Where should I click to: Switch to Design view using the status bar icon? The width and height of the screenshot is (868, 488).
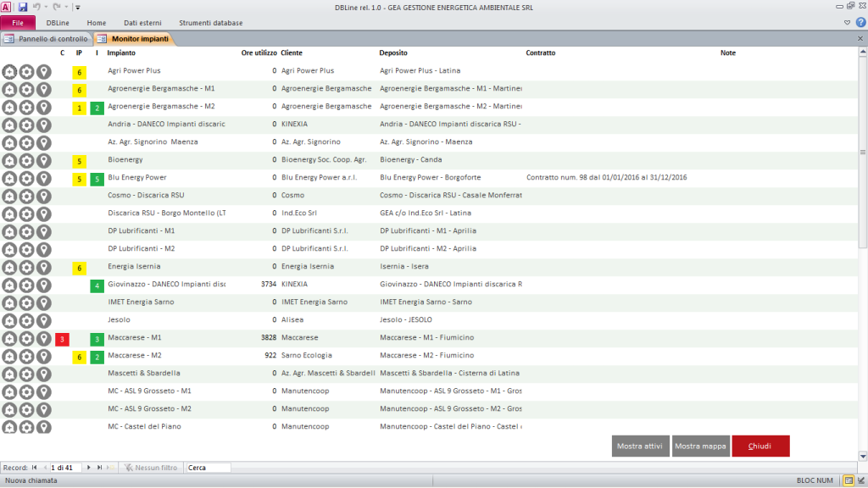[861, 480]
